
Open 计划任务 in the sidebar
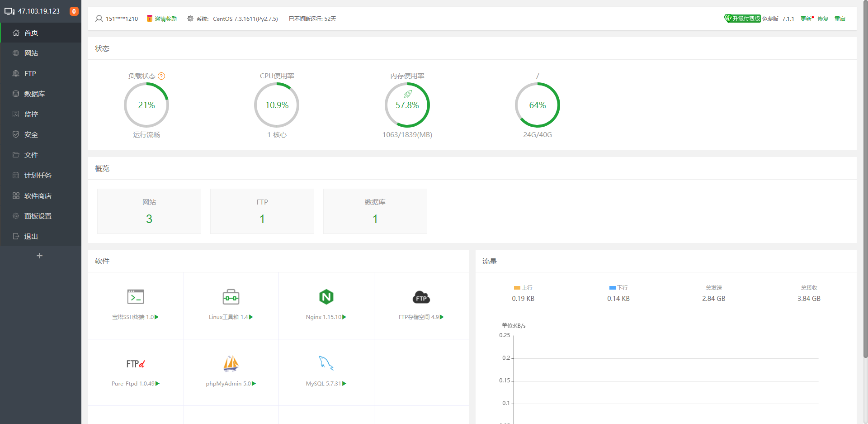point(41,175)
